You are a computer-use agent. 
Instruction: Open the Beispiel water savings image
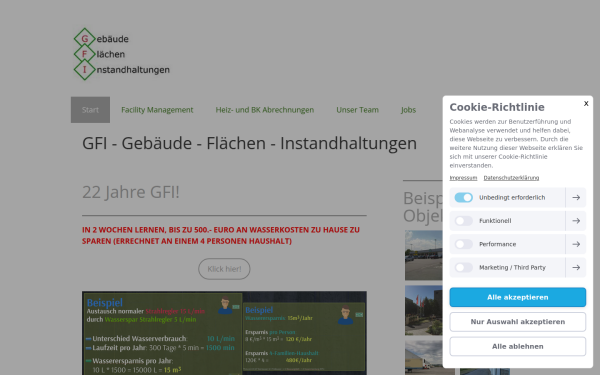pyautogui.click(x=224, y=333)
